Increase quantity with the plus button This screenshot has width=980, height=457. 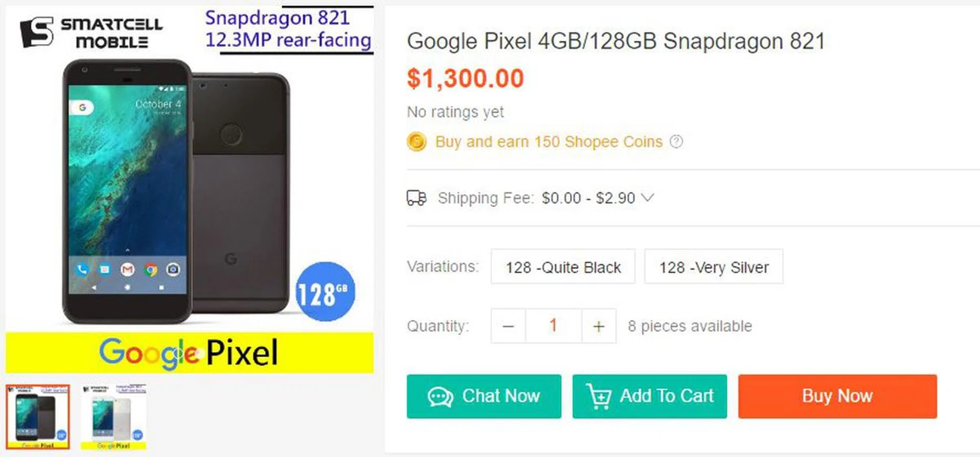coord(599,326)
